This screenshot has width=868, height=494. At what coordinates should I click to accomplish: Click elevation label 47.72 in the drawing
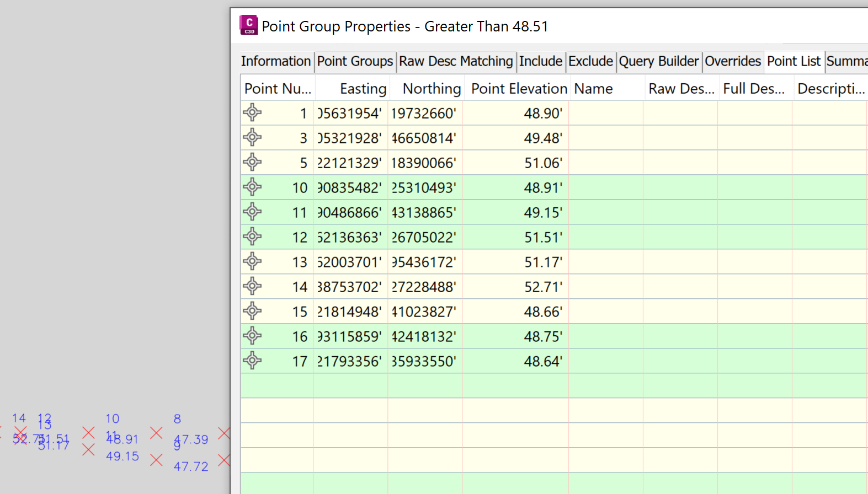[x=191, y=466]
